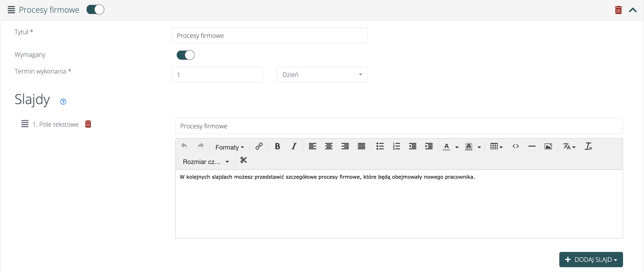Collapse the Procesy firmowe section
This screenshot has height=272, width=644.
[x=633, y=10]
